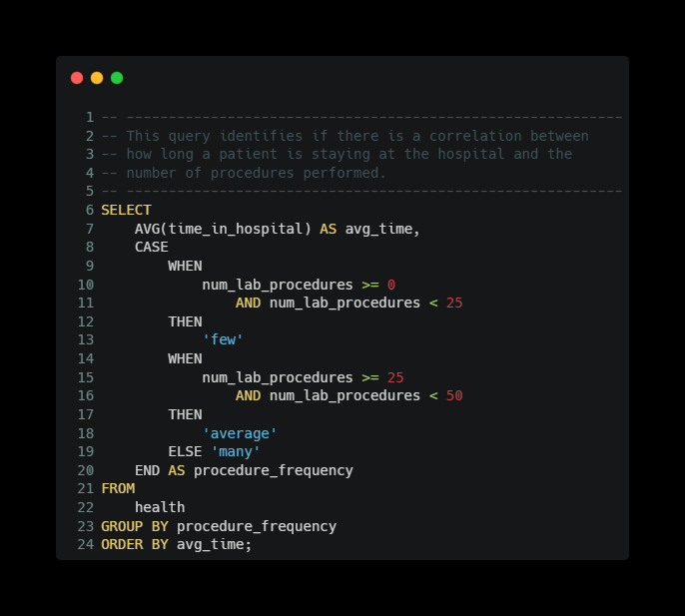The image size is (685, 616).
Task: Click the health table name
Action: pos(160,507)
